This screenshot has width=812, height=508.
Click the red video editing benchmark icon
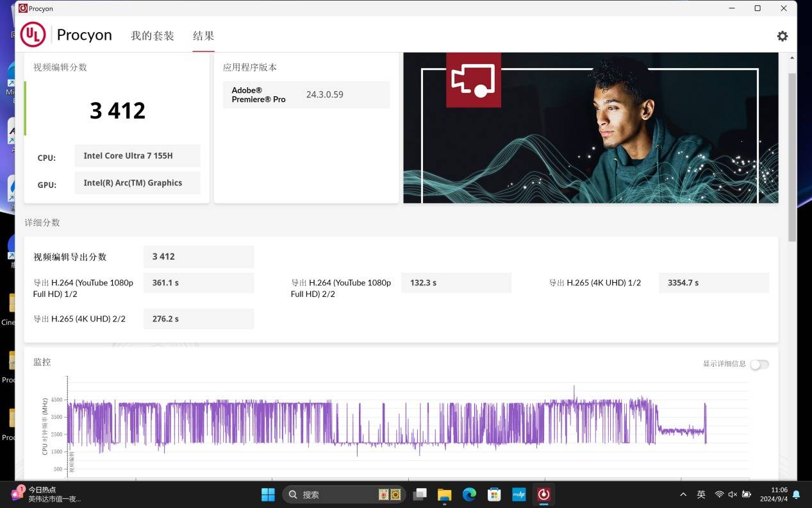click(473, 80)
